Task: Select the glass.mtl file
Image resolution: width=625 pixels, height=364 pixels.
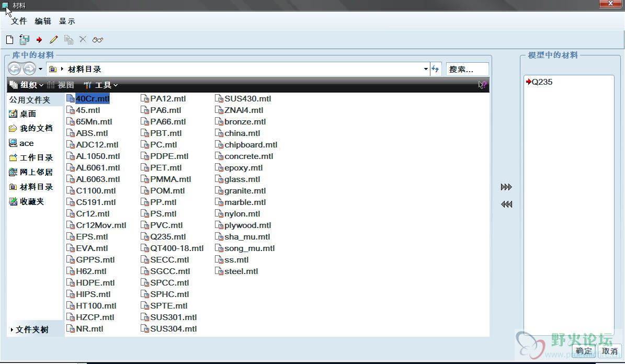Action: (x=237, y=179)
